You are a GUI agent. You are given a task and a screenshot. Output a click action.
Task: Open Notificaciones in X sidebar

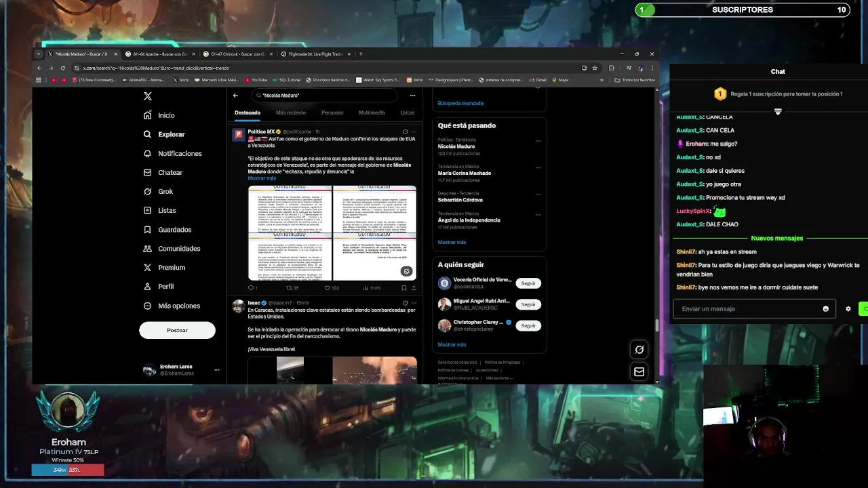tap(173, 153)
